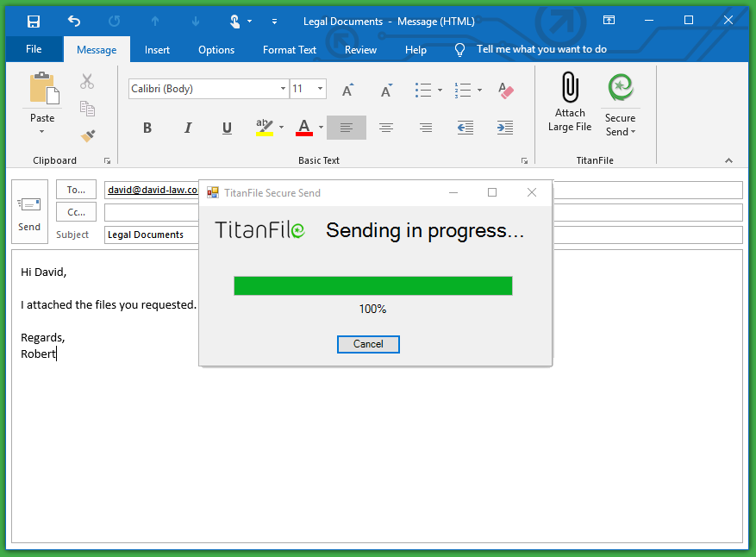Select the Format Painter brush

(x=87, y=136)
